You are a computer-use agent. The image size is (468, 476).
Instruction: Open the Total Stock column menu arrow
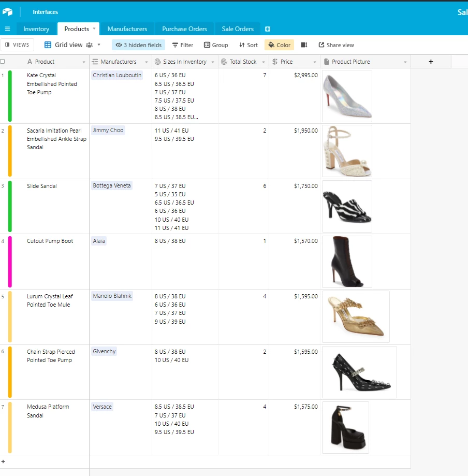pos(264,62)
